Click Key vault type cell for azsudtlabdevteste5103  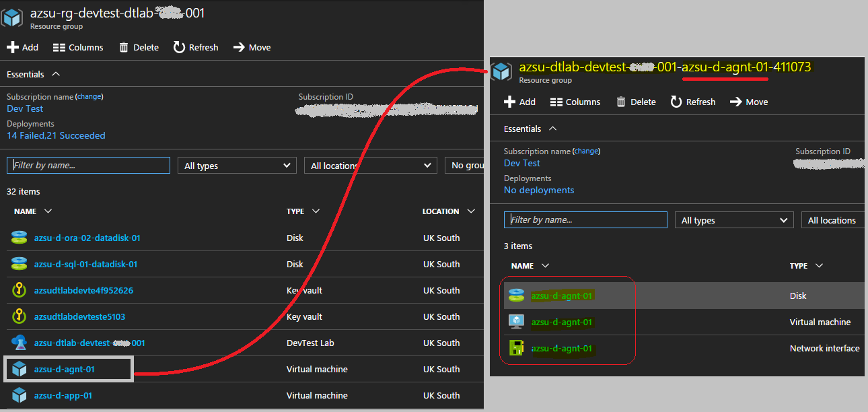(x=304, y=316)
